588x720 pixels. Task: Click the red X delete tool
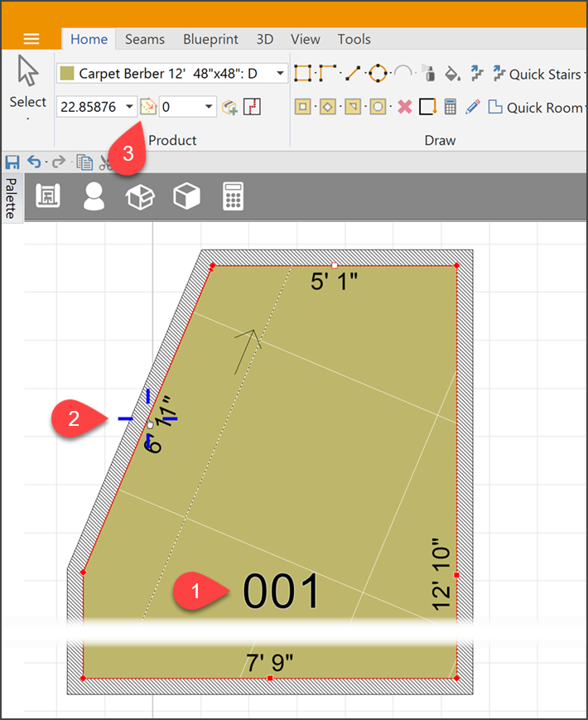pyautogui.click(x=404, y=107)
